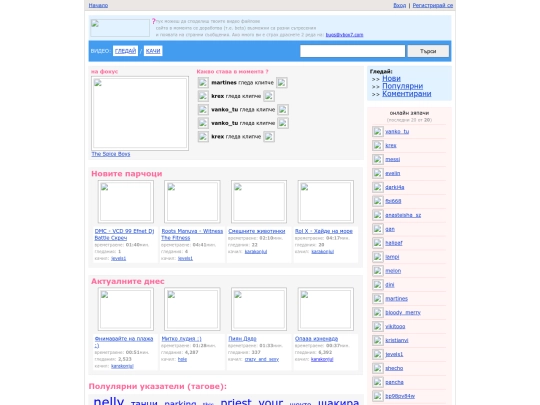Open Популярни videos in Гледай menu
Image resolution: width=540 pixels, height=405 pixels.
coord(403,86)
